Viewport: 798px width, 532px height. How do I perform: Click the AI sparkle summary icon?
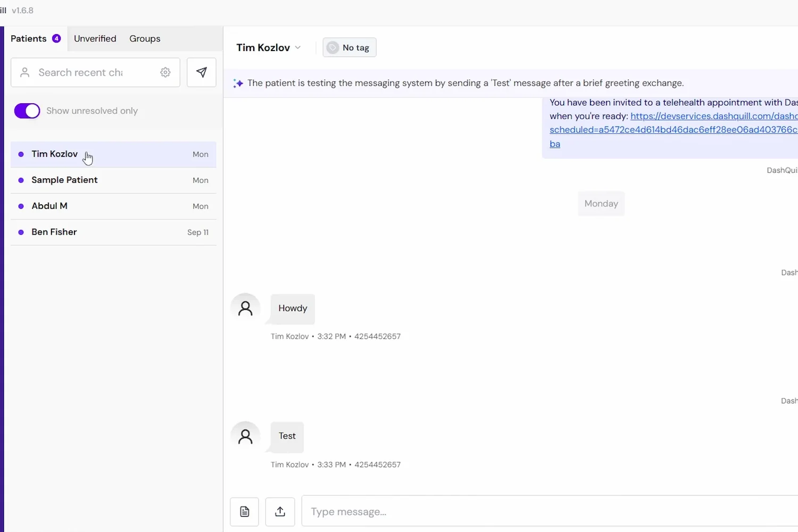pyautogui.click(x=238, y=84)
